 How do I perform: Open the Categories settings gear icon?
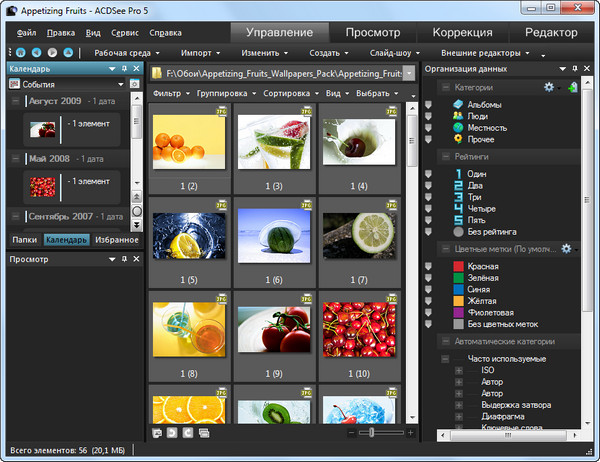(x=549, y=88)
